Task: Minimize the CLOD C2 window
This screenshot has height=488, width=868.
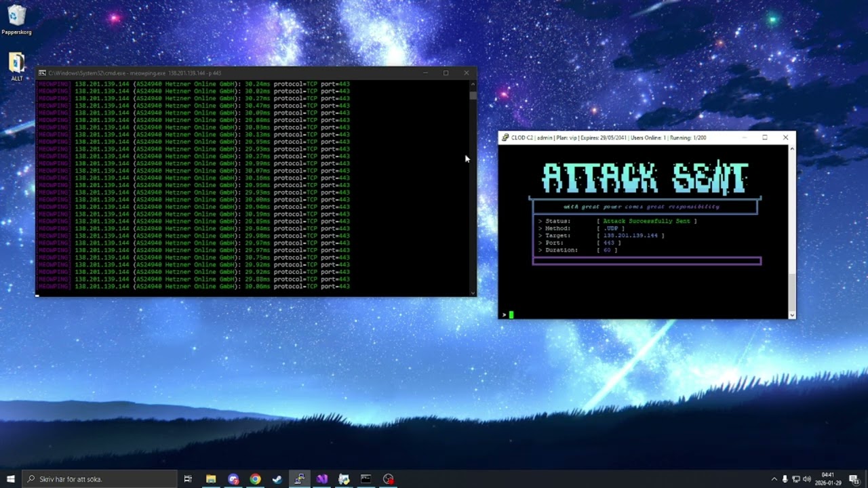Action: point(745,138)
